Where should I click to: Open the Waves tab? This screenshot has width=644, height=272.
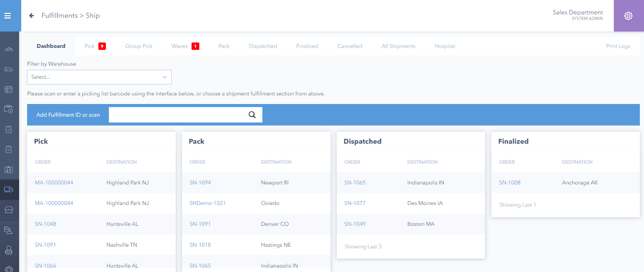coord(180,46)
